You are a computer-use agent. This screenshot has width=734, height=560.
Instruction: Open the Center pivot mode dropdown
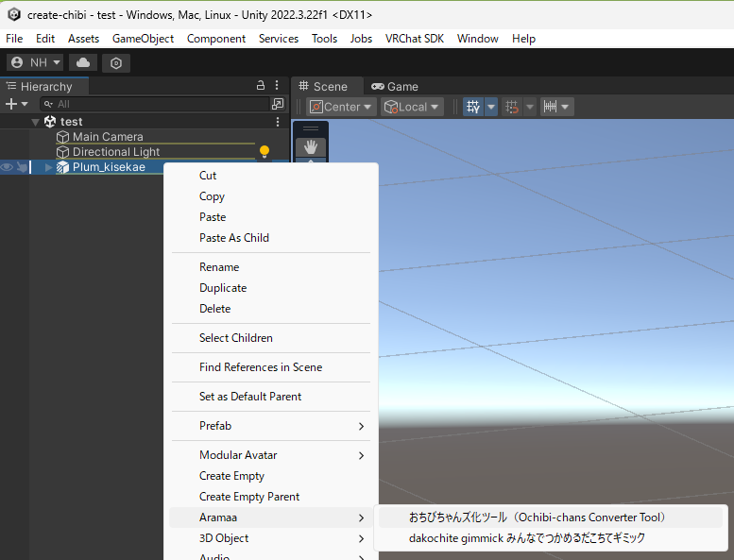pos(341,107)
